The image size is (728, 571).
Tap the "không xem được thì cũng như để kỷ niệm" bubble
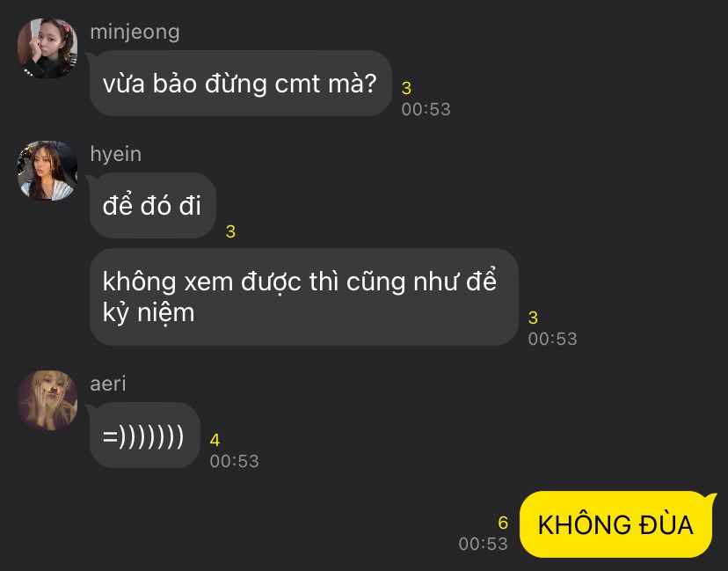click(303, 296)
